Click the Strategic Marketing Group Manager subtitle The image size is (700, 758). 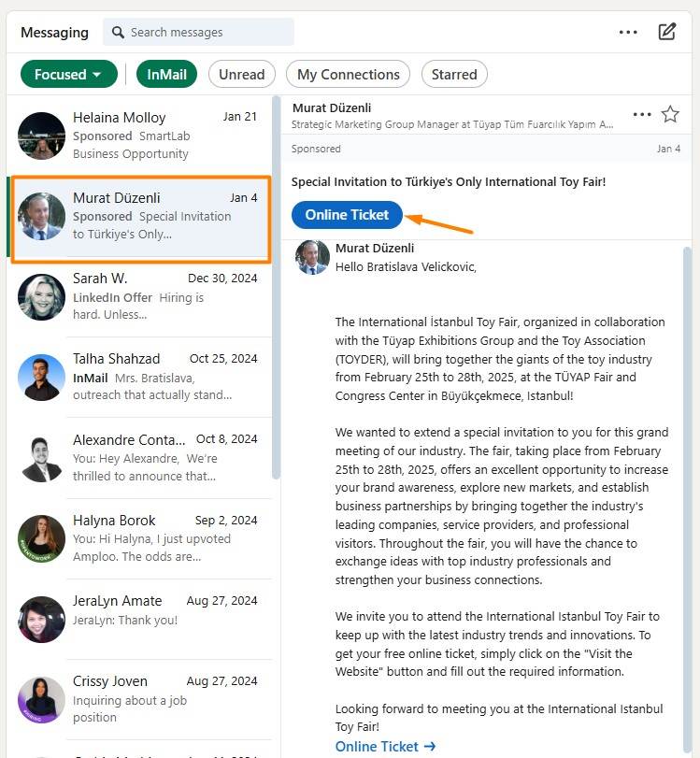pos(452,124)
